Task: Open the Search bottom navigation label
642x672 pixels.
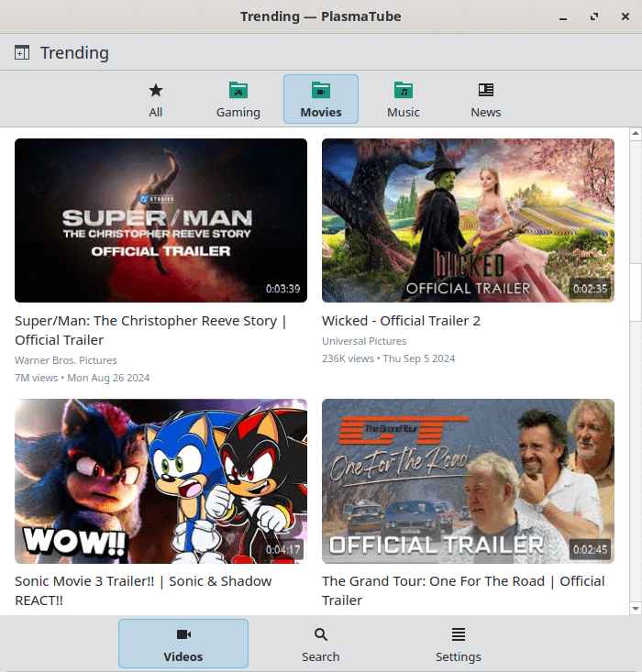Action: (x=321, y=656)
